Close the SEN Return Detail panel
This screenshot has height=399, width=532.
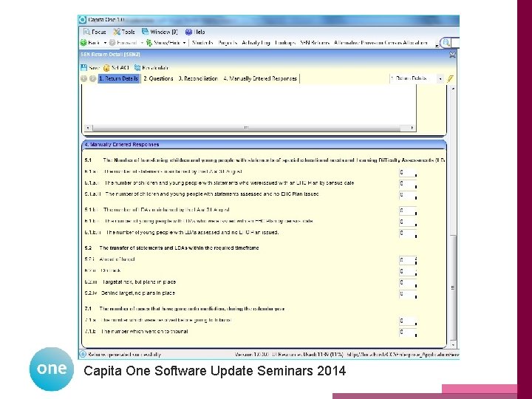point(452,55)
